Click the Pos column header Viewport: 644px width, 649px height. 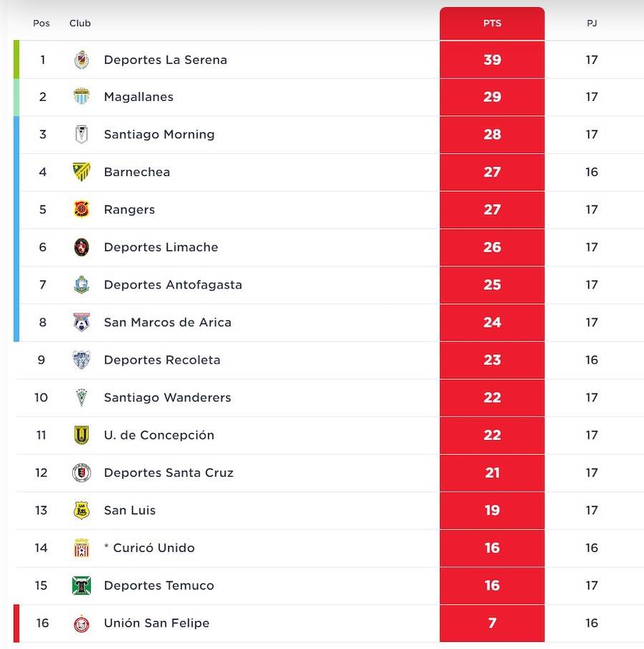42,23
